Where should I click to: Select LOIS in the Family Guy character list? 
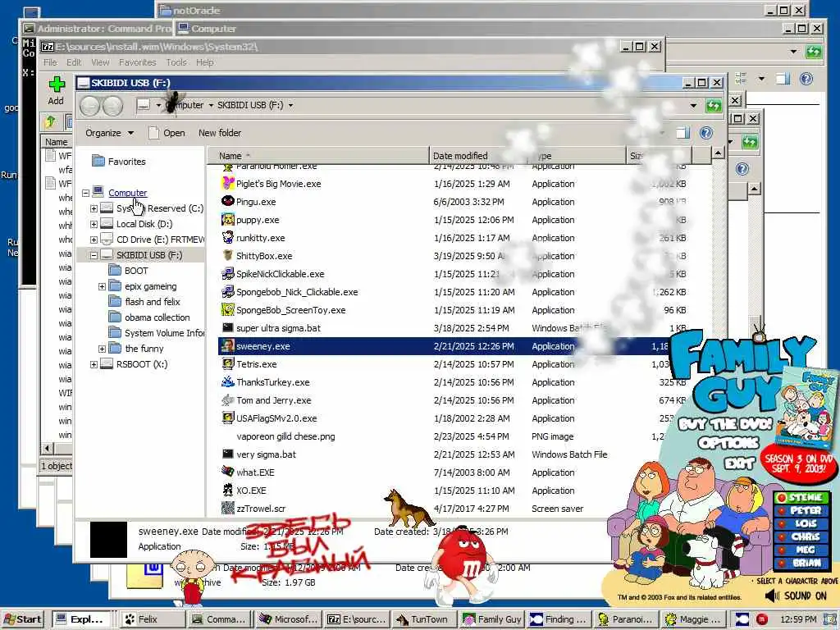pos(802,523)
